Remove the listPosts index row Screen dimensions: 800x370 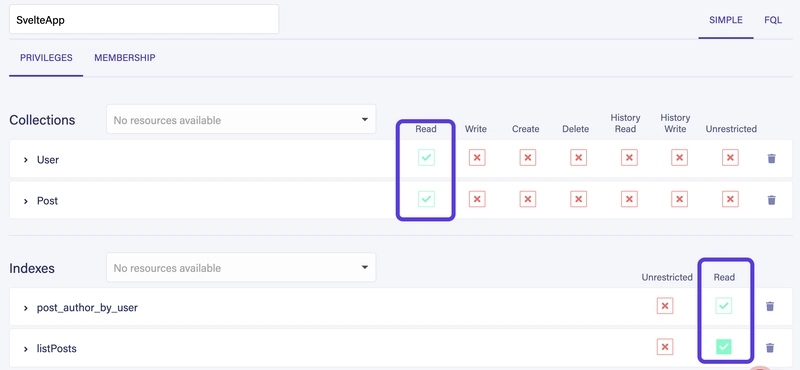(770, 348)
